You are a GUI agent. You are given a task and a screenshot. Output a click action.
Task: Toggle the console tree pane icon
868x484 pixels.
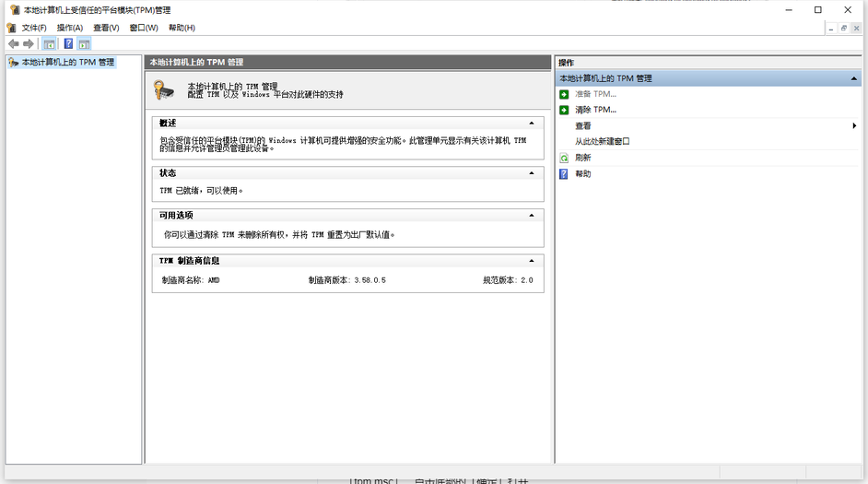coord(49,43)
